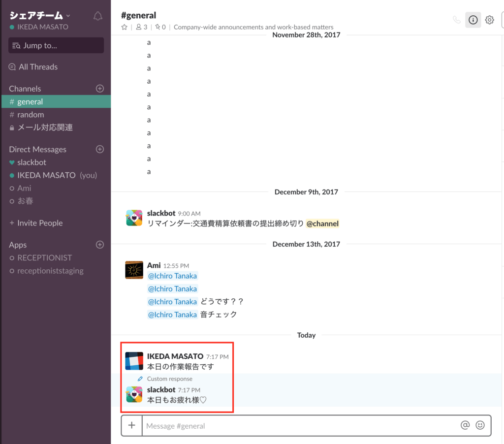504x444 pixels.
Task: Add an app with plus icon
Action: (x=99, y=245)
